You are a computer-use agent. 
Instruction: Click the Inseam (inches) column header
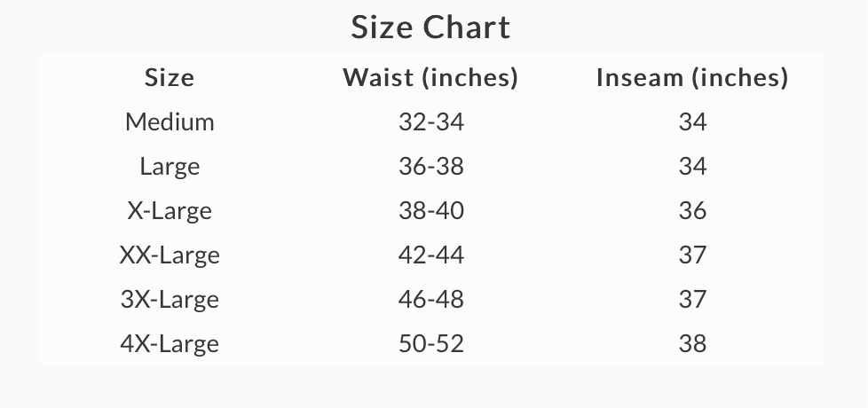click(692, 77)
